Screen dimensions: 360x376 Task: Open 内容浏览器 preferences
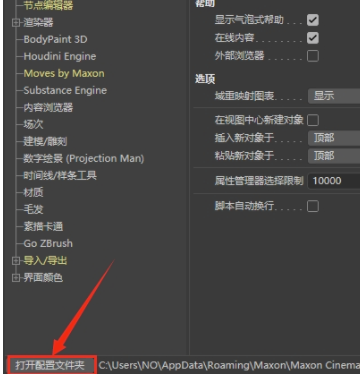pos(48,107)
